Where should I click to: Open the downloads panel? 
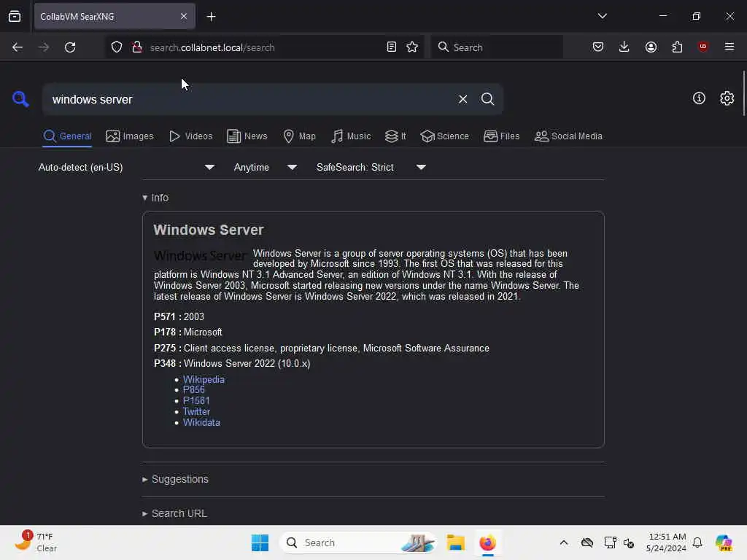pos(624,47)
